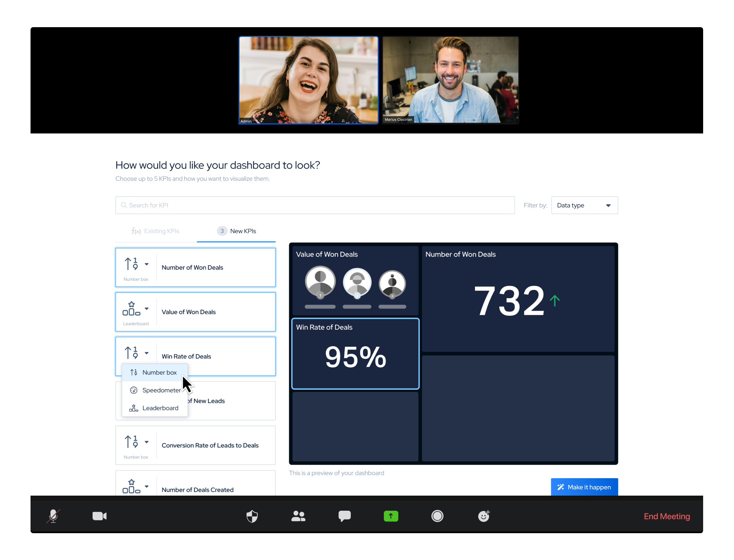Toggle the Number of Deals Created KPI card
This screenshot has height=560, width=734.
point(196,483)
